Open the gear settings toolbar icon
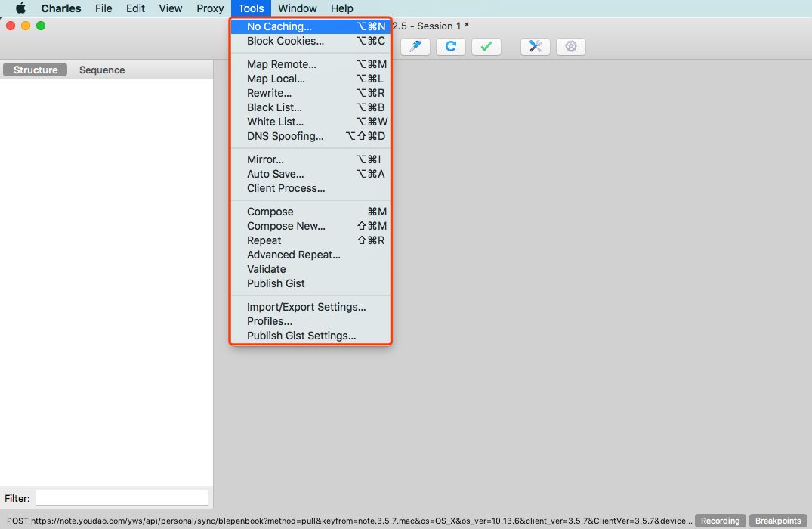Viewport: 812px width, 529px height. tap(571, 47)
